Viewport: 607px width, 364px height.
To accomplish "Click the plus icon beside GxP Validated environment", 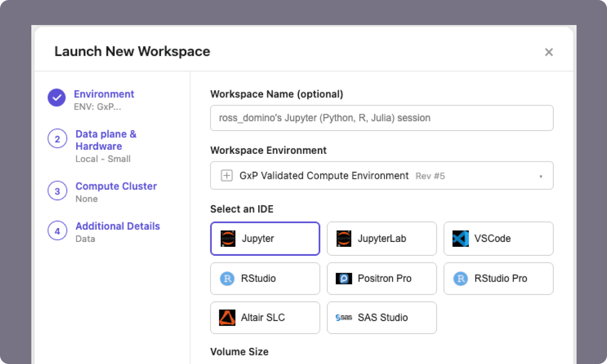I will coord(227,176).
